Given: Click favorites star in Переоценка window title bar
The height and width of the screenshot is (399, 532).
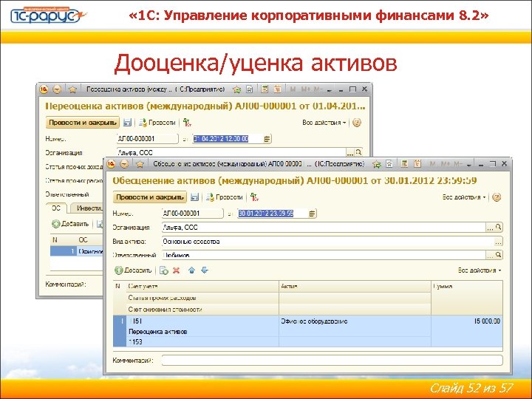Looking at the screenshot, I should [x=72, y=89].
